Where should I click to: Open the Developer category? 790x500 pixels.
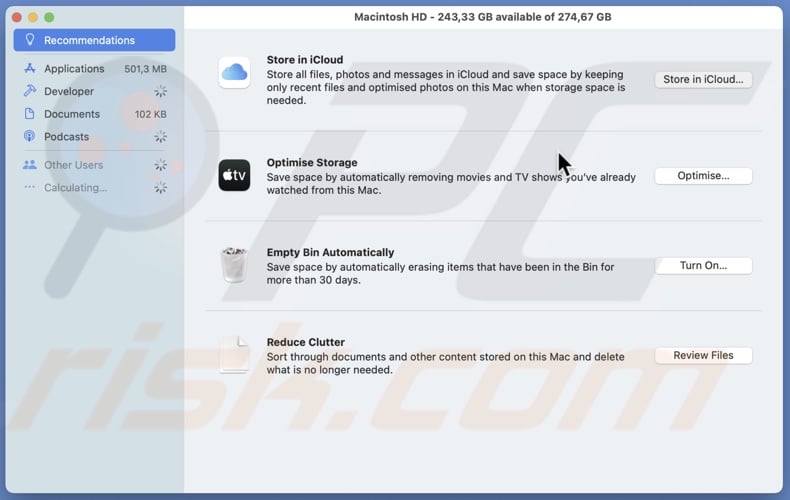pos(94,91)
